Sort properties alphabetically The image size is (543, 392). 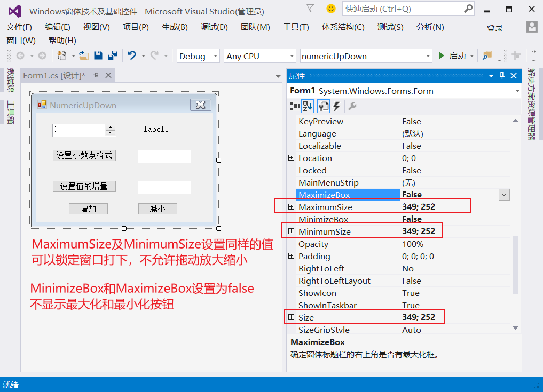[308, 106]
